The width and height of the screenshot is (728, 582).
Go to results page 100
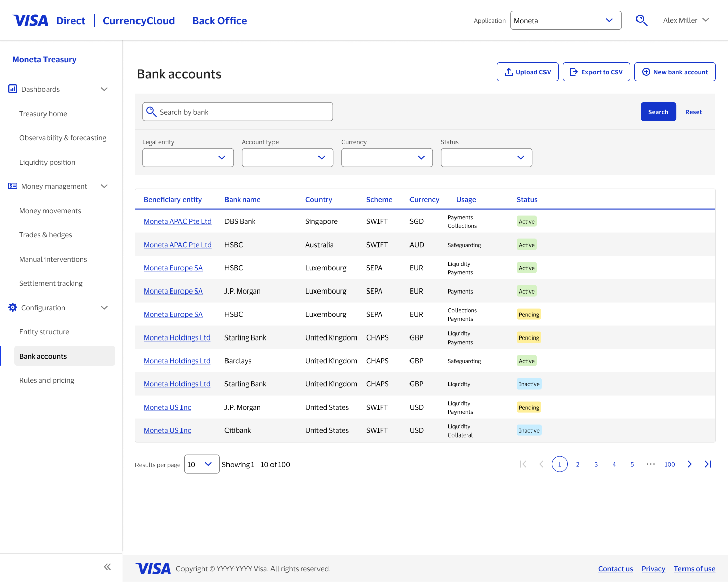click(x=670, y=464)
